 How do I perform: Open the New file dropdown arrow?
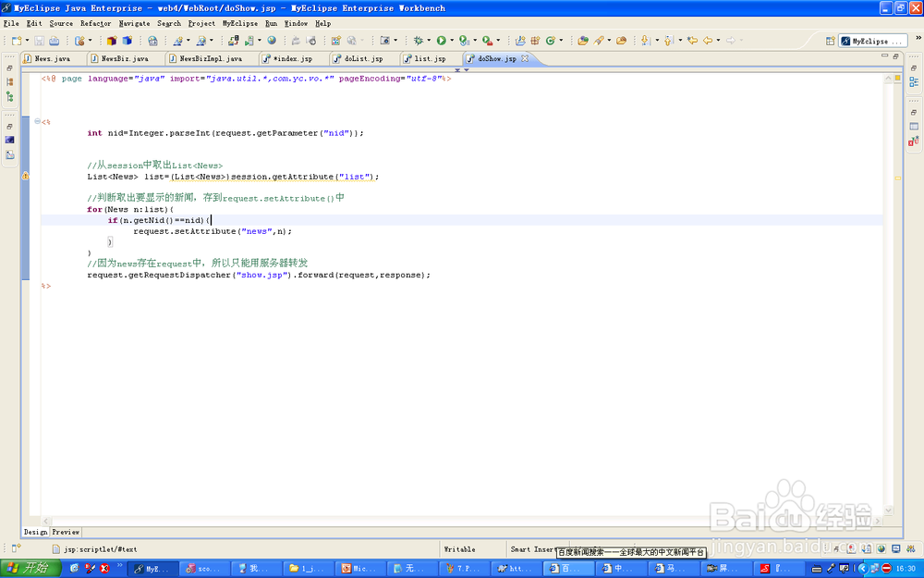(27, 41)
